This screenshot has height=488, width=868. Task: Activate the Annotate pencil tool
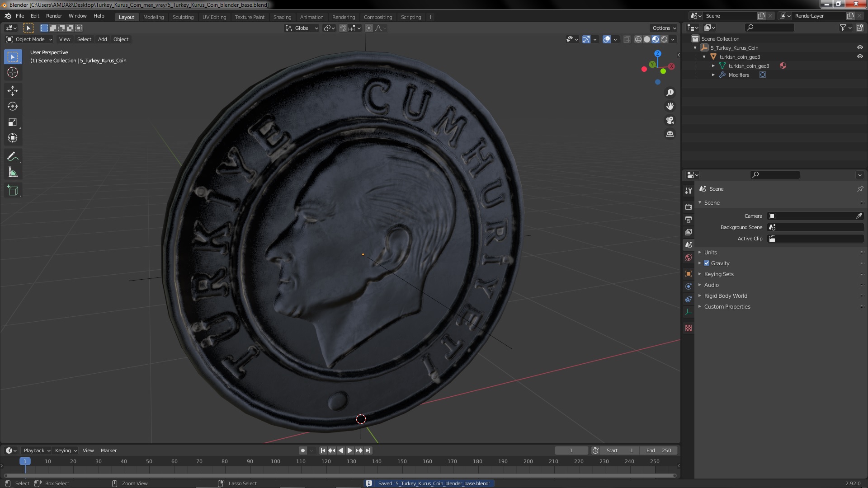click(x=13, y=157)
